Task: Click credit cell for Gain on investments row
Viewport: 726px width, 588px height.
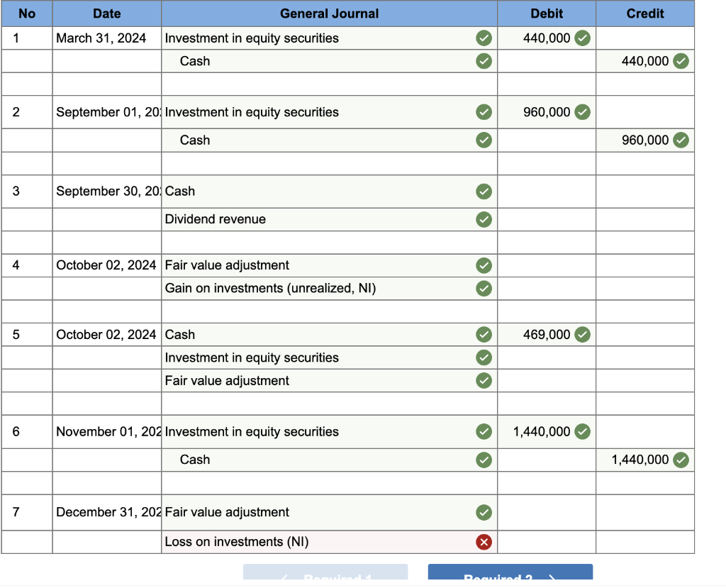Action: 645,289
